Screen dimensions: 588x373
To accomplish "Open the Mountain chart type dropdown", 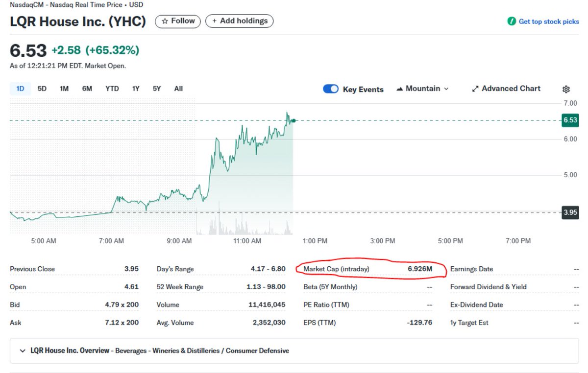I will pyautogui.click(x=422, y=89).
